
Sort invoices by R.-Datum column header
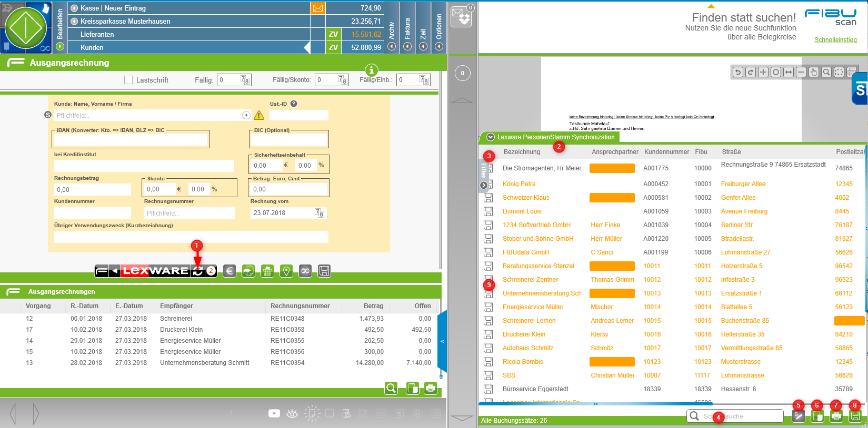[x=84, y=306]
